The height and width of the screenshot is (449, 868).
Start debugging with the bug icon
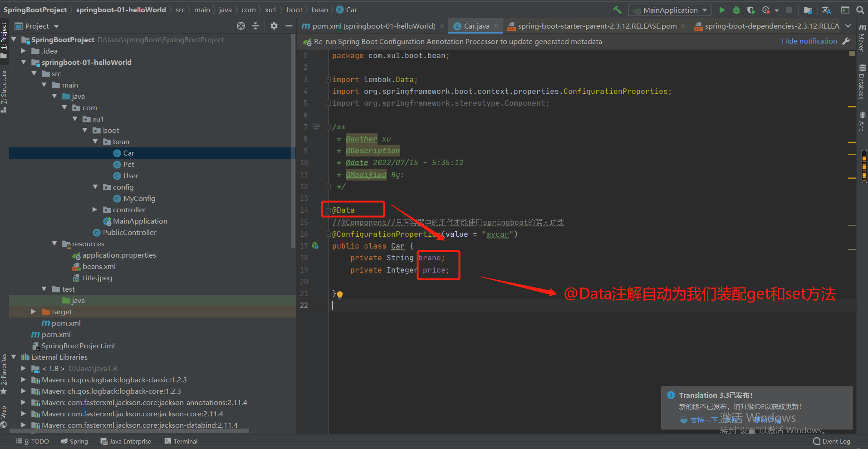click(736, 10)
